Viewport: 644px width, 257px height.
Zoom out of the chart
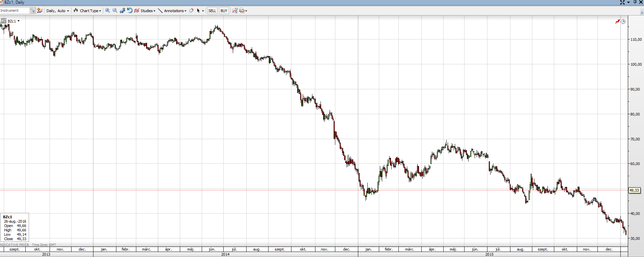115,11
